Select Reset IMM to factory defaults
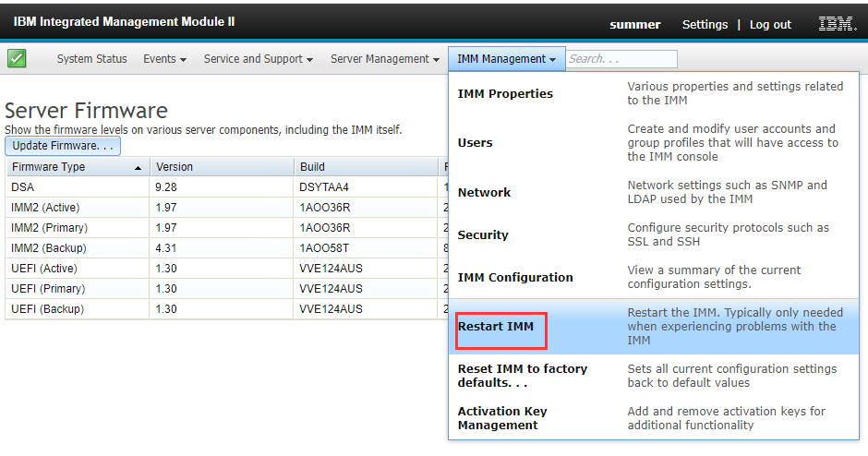868x456 pixels. tap(654, 376)
